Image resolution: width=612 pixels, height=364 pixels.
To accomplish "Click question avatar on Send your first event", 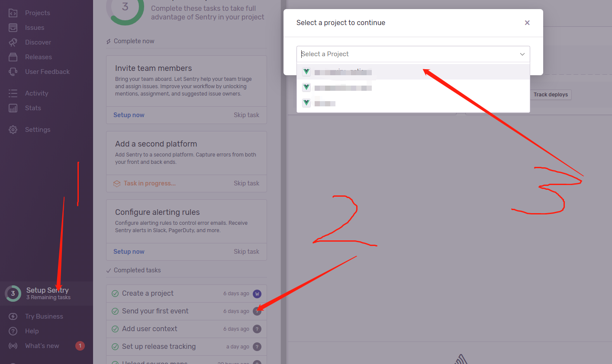I will (257, 311).
